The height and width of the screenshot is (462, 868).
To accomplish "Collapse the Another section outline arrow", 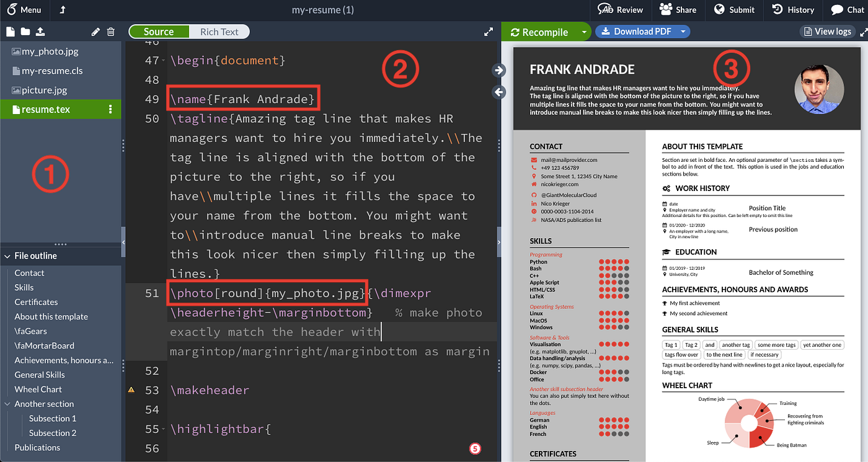I will click(7, 404).
